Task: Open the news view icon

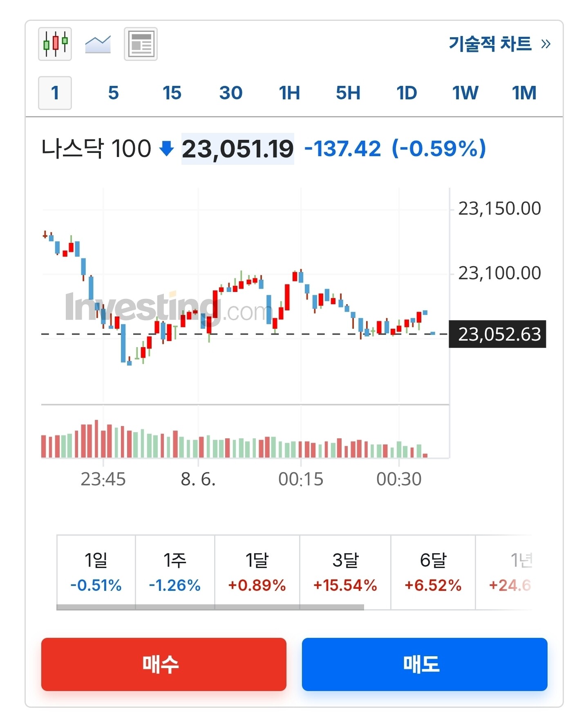Action: pyautogui.click(x=141, y=44)
